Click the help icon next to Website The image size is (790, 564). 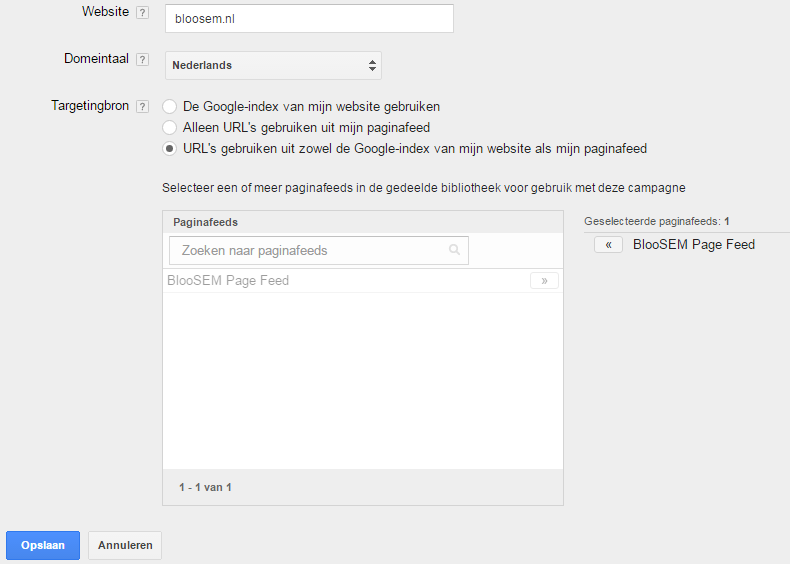point(142,13)
